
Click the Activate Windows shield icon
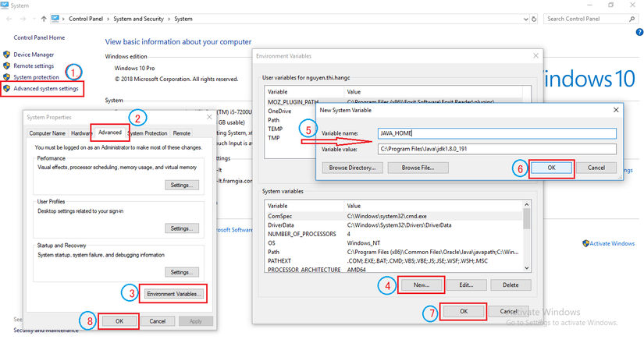(x=585, y=244)
